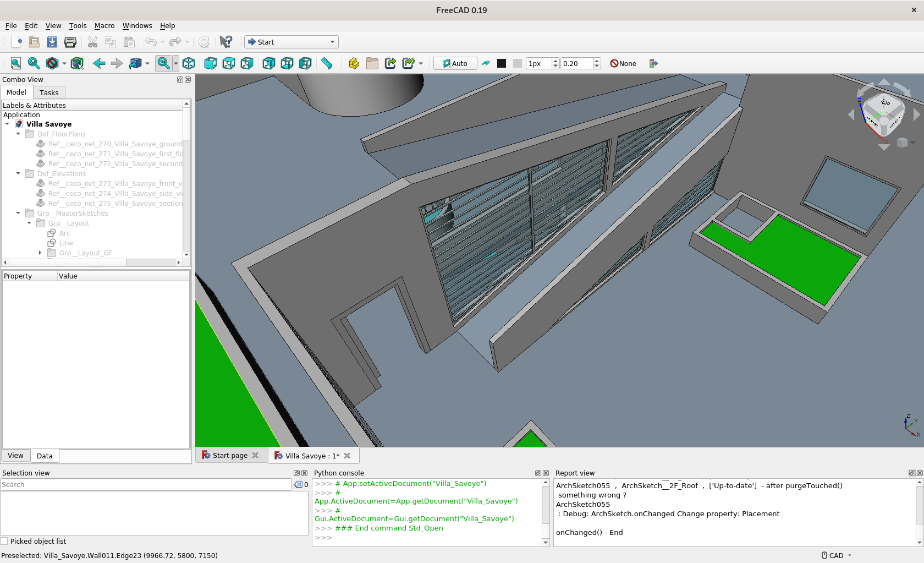Create a new document with New icon

point(16,42)
